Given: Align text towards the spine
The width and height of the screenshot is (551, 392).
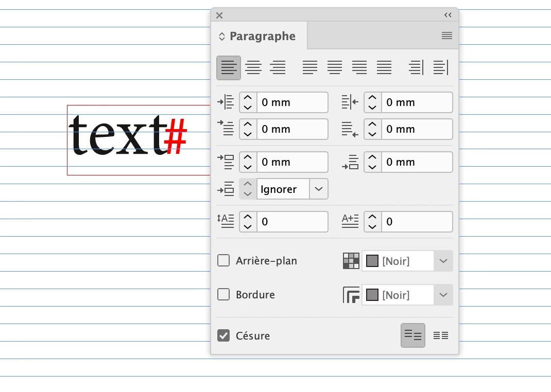Looking at the screenshot, I should click(x=416, y=68).
